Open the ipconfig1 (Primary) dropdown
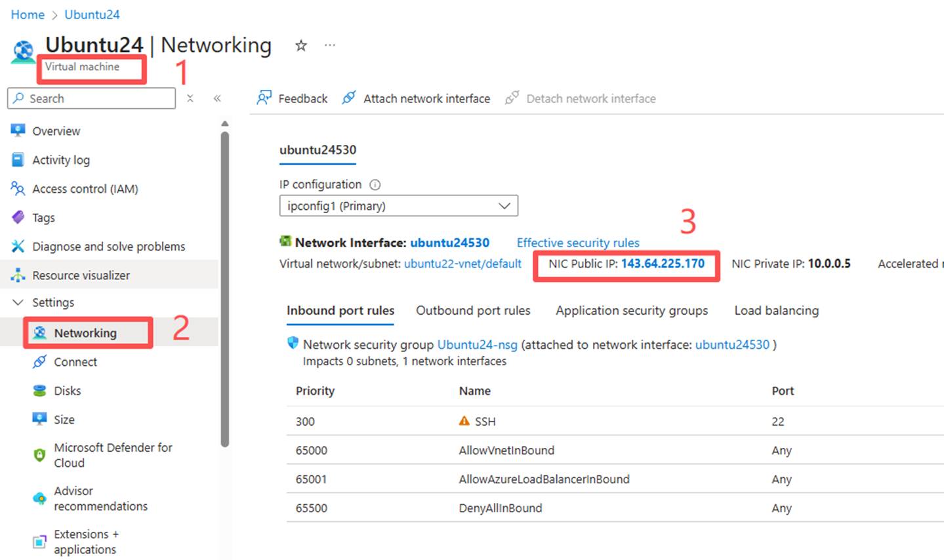 click(398, 206)
